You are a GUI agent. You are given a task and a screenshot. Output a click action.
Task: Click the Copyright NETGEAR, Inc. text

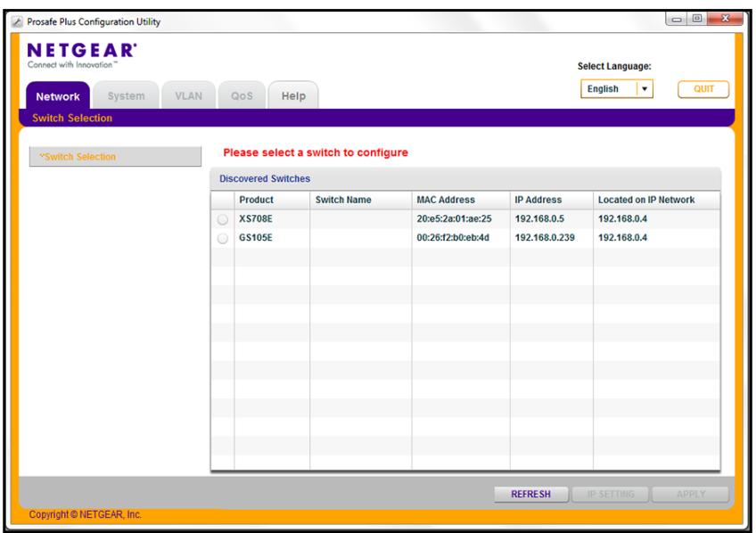point(85,514)
